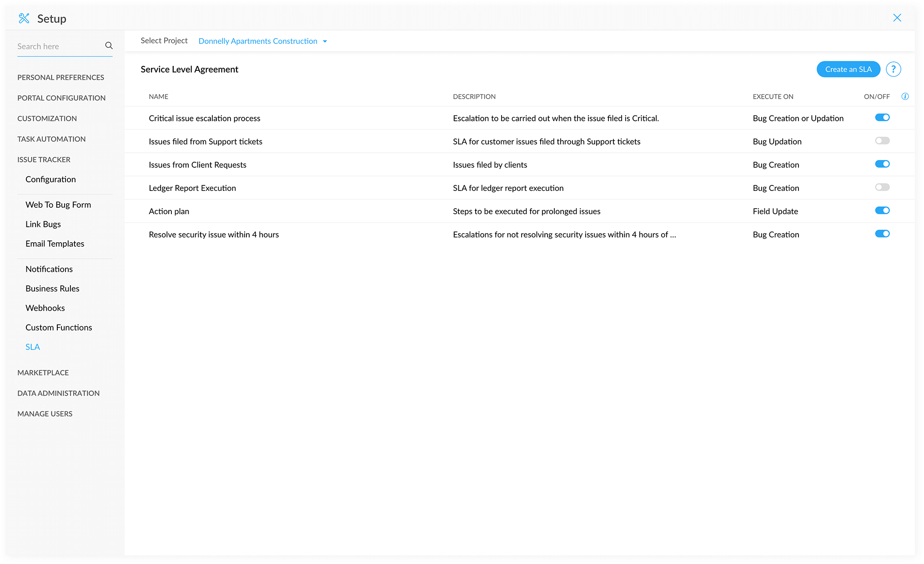Click the Select Project label
Screen dimensions: 924x564
click(164, 40)
